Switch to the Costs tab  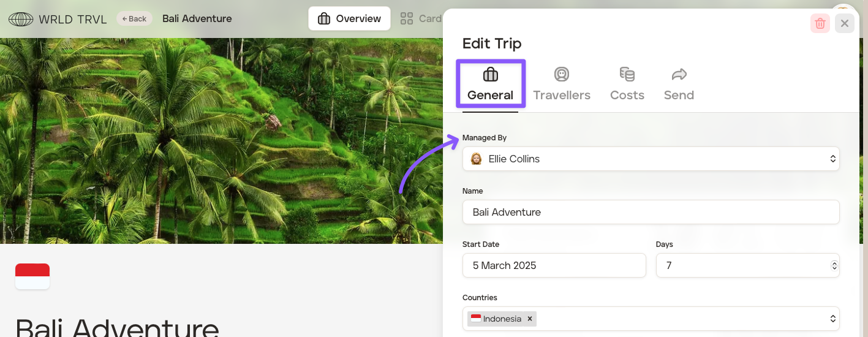click(627, 85)
